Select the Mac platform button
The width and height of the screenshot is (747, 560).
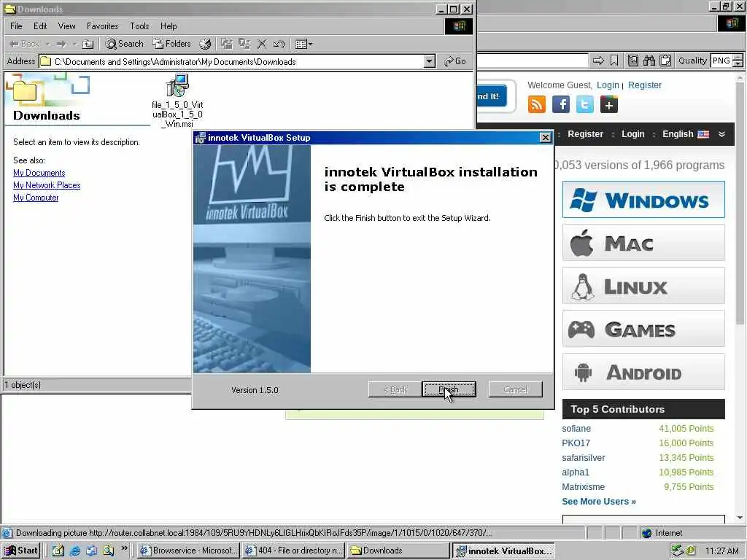[643, 243]
